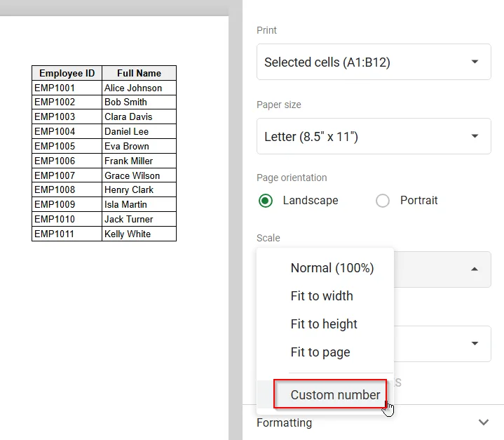
Task: Click the Clara Davis cell in preview
Action: point(139,116)
